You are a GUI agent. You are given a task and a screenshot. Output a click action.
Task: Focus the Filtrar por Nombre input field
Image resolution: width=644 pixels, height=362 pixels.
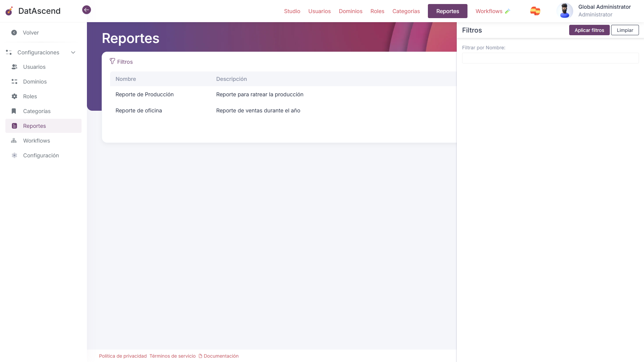click(550, 58)
